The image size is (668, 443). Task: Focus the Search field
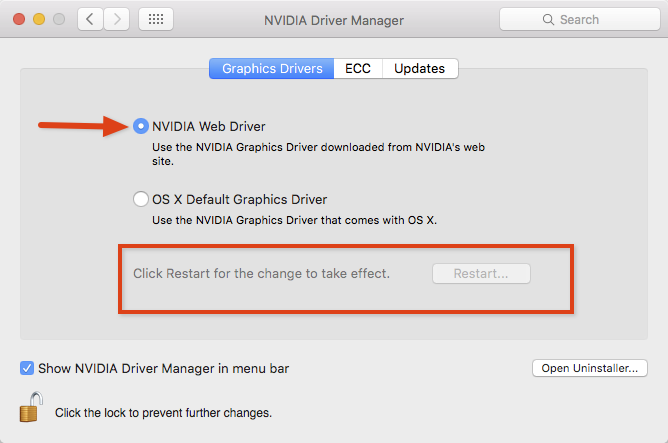pos(579,20)
